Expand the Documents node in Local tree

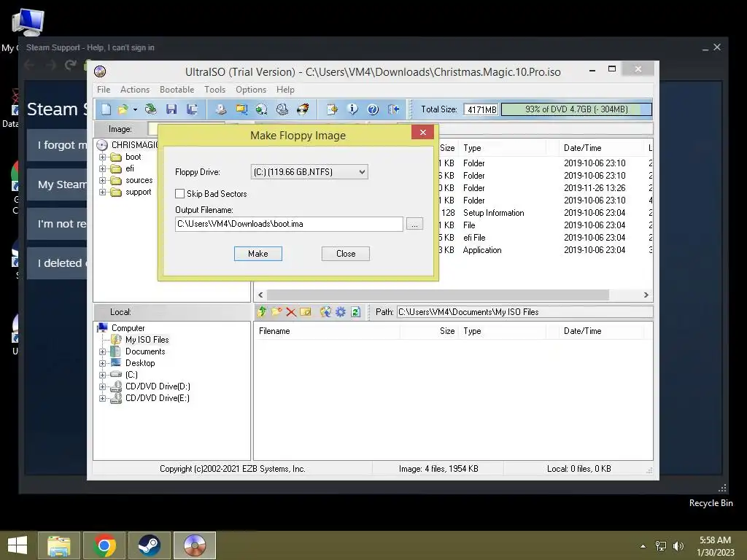click(102, 352)
